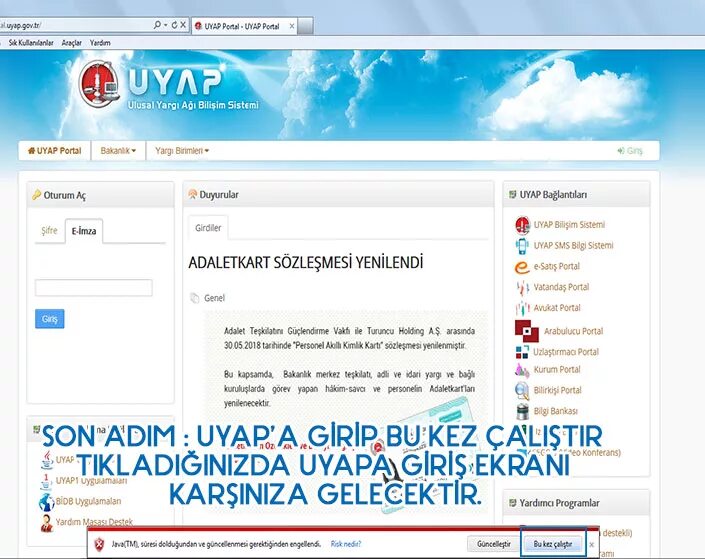Image resolution: width=705 pixels, height=559 pixels.
Task: Click the Giriş link in navigation bar
Action: click(x=630, y=151)
